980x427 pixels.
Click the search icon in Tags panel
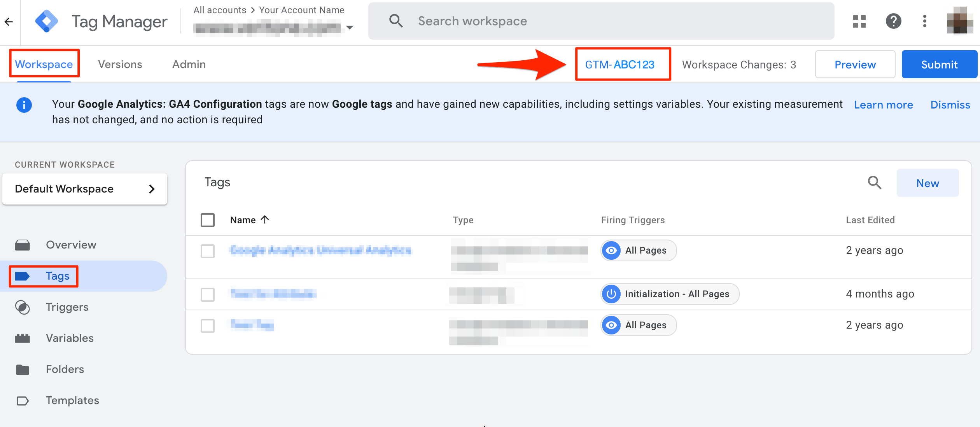875,182
